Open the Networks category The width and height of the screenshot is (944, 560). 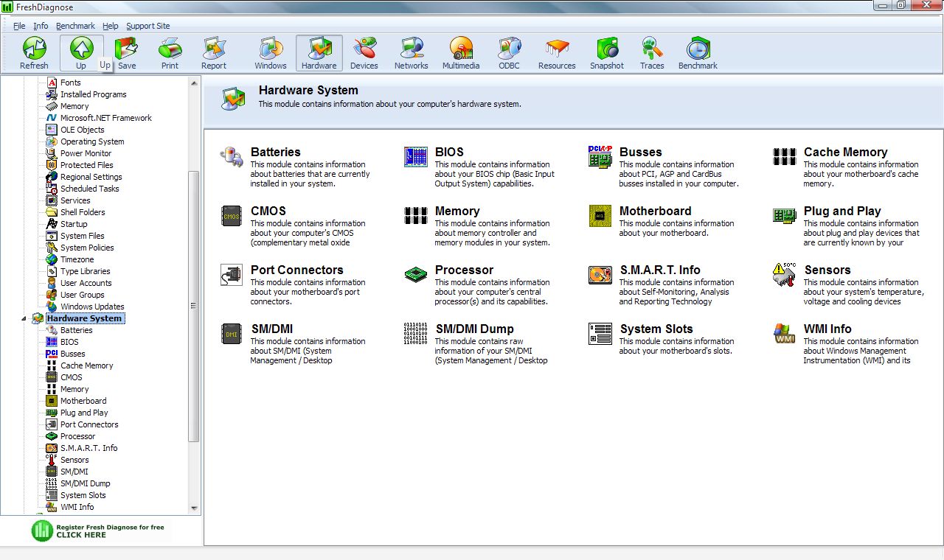[x=412, y=53]
